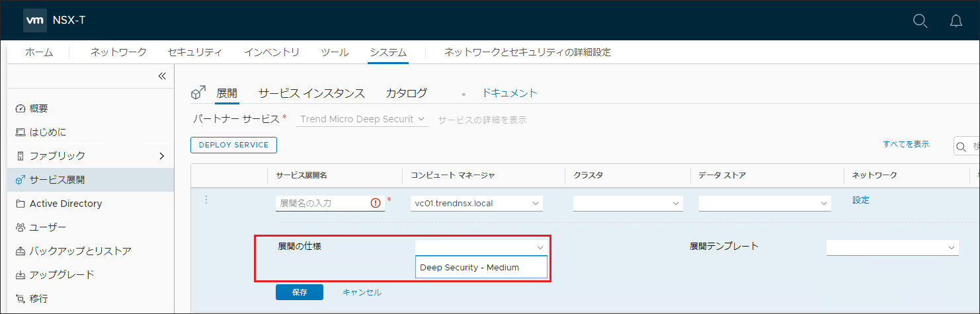Switch to サービス インスタンス tab

pos(311,93)
